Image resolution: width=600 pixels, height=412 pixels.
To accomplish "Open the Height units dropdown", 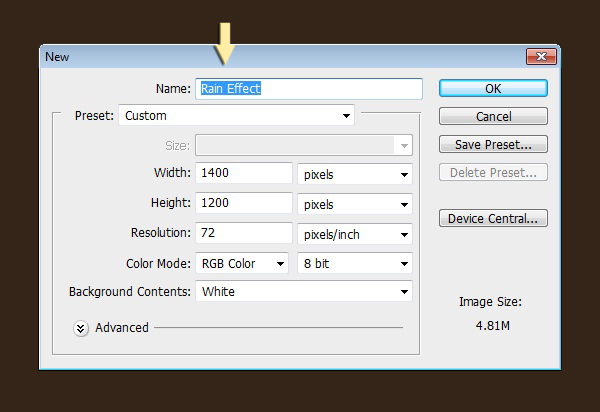I will 355,204.
